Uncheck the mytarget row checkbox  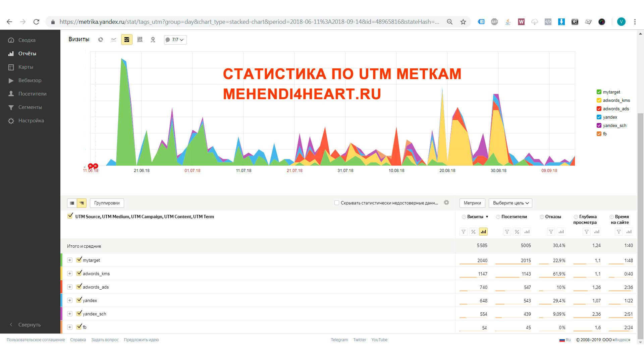(x=79, y=260)
